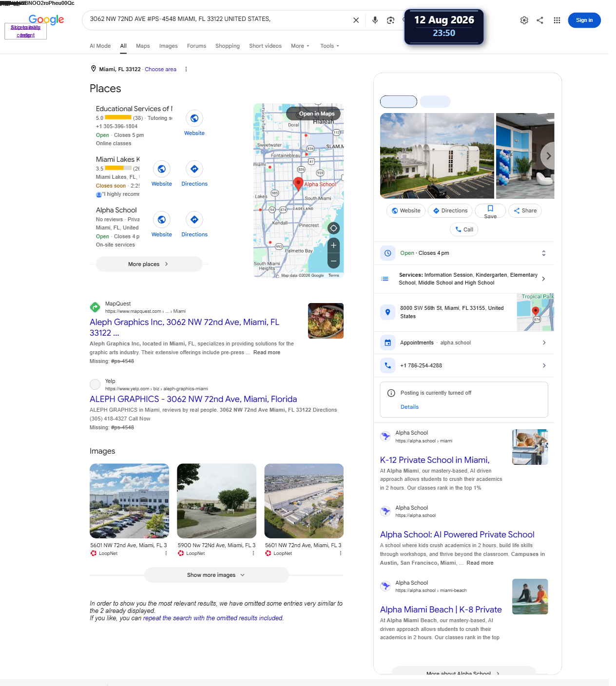Switch to Short videos tab
616x686 pixels.
coord(265,46)
